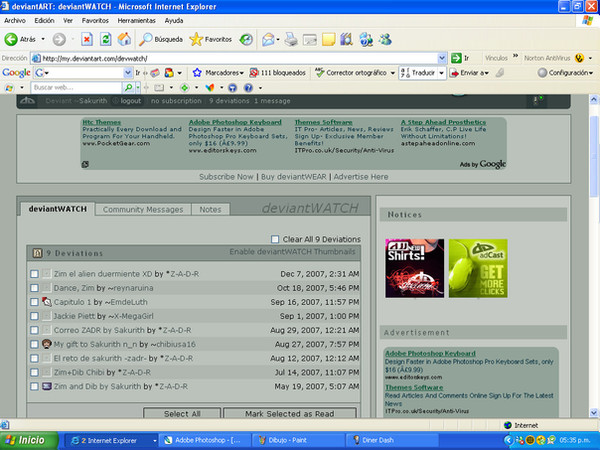Expand the Norton AntiVirus dropdown arrow
The height and width of the screenshot is (450, 600).
[x=590, y=58]
